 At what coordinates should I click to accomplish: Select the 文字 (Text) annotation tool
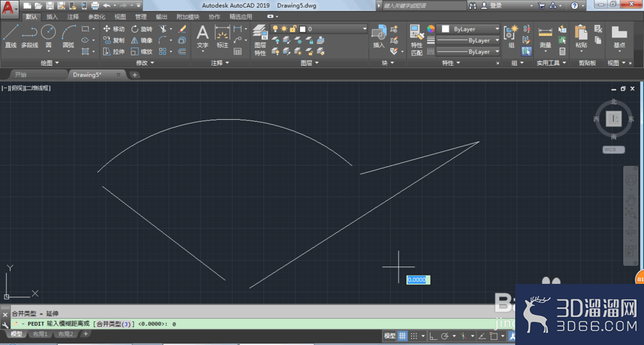[x=202, y=37]
